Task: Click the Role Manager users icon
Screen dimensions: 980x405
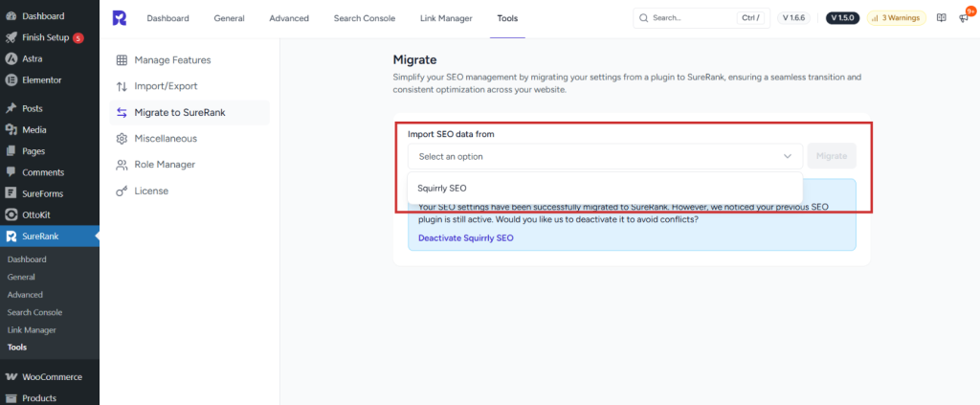Action: pos(122,165)
